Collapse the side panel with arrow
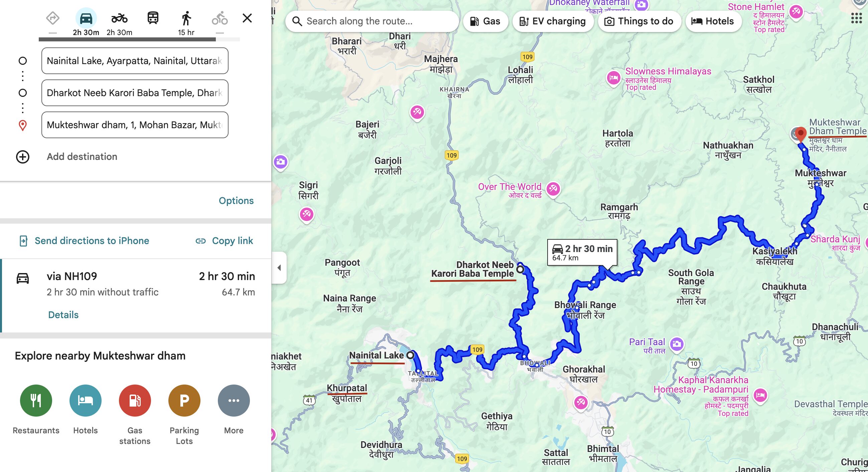 pyautogui.click(x=279, y=268)
